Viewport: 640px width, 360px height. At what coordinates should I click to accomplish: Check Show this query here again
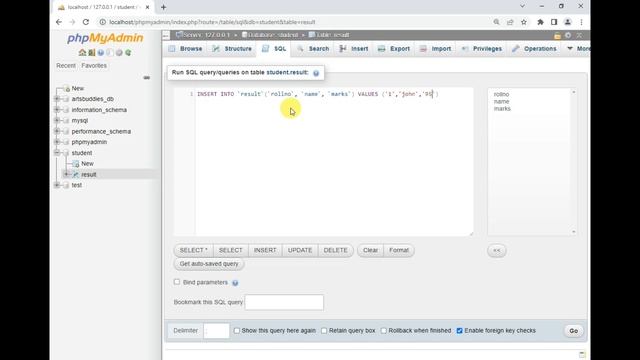[237, 331]
